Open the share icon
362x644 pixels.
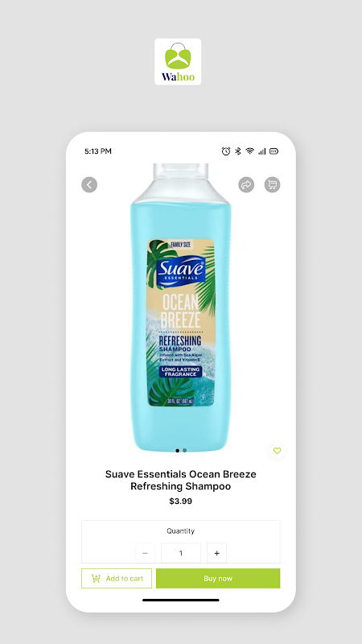(246, 185)
